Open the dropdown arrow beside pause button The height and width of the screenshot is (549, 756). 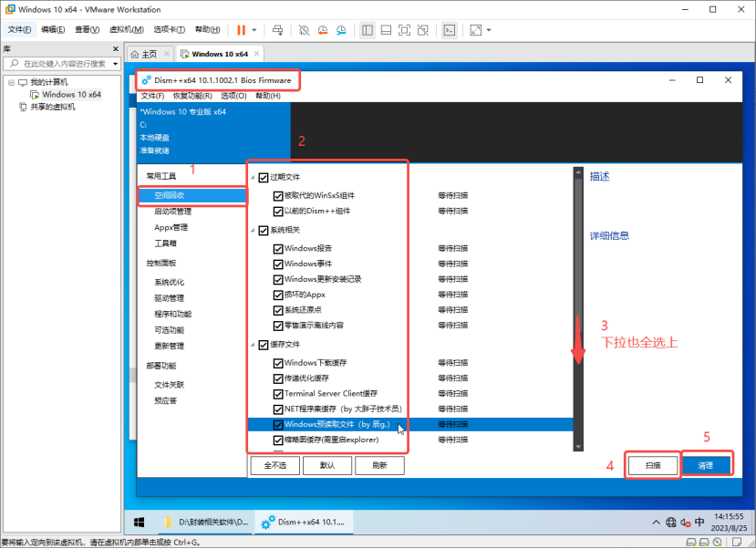(x=254, y=30)
